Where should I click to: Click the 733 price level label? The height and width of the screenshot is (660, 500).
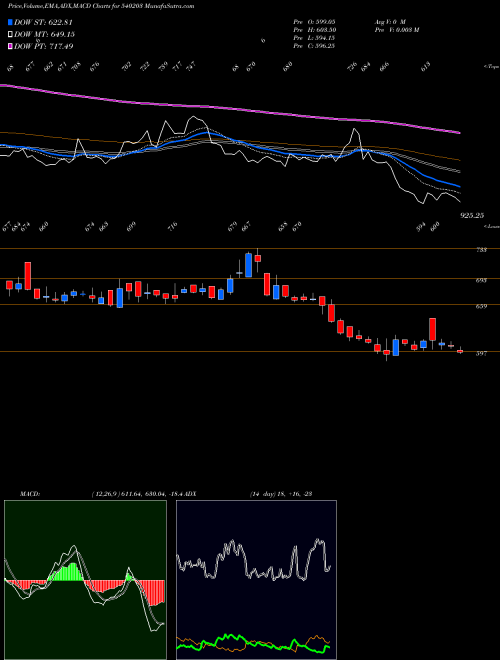tap(481, 250)
